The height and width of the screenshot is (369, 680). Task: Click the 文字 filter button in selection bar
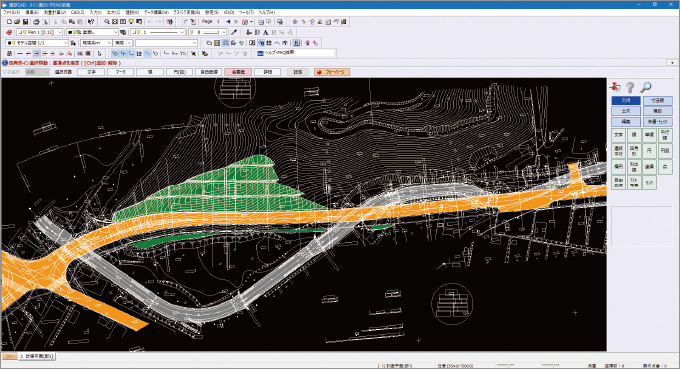click(91, 72)
